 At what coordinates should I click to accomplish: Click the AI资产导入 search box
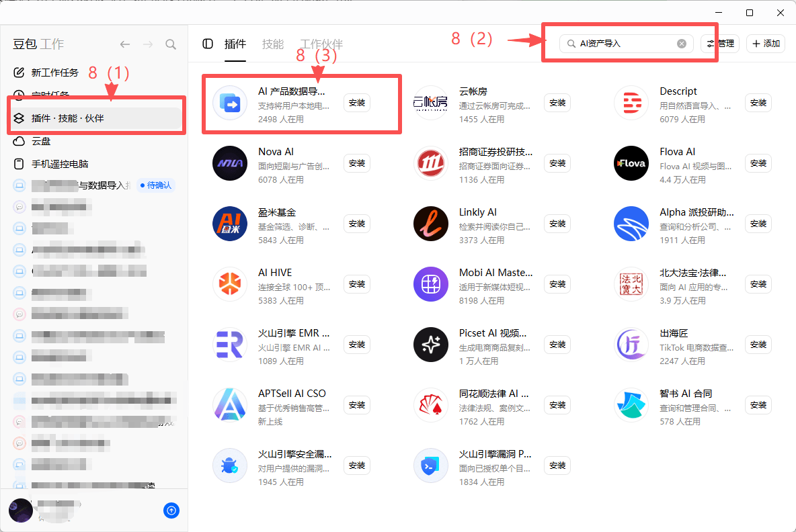tap(627, 44)
